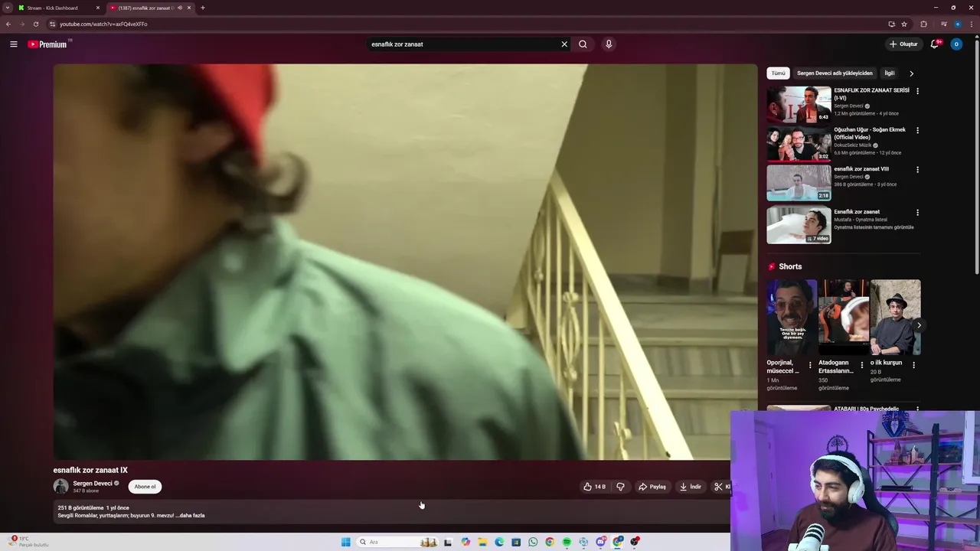
Task: Open the Oporjinal müseccel short thumbnail
Action: point(792,318)
